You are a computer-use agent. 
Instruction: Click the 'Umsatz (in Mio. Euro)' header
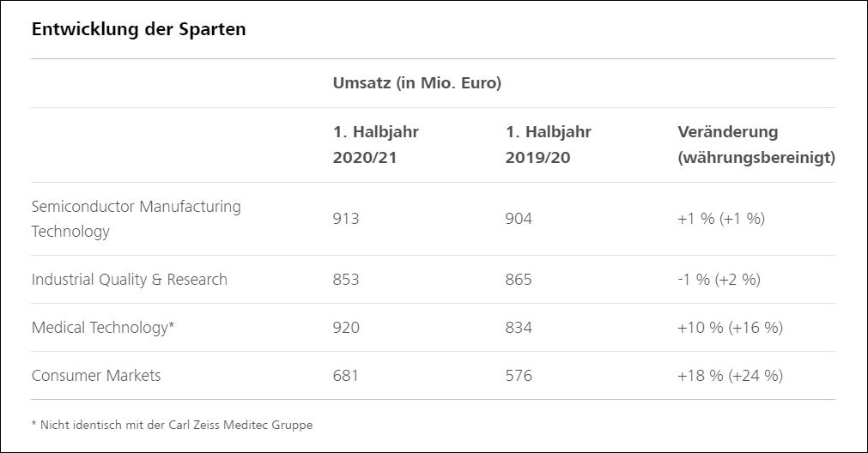click(416, 83)
